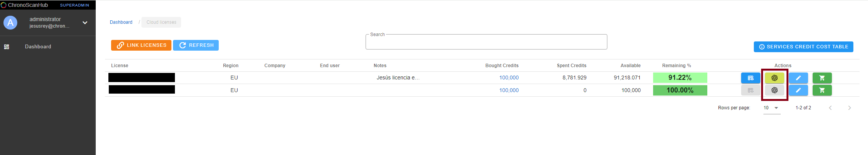
Task: Go to next page of licenses
Action: tap(849, 108)
